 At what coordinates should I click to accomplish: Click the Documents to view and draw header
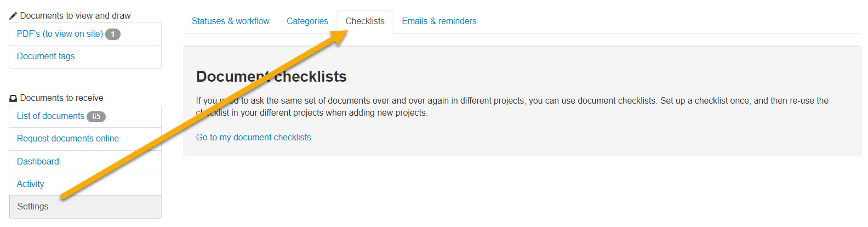[76, 16]
